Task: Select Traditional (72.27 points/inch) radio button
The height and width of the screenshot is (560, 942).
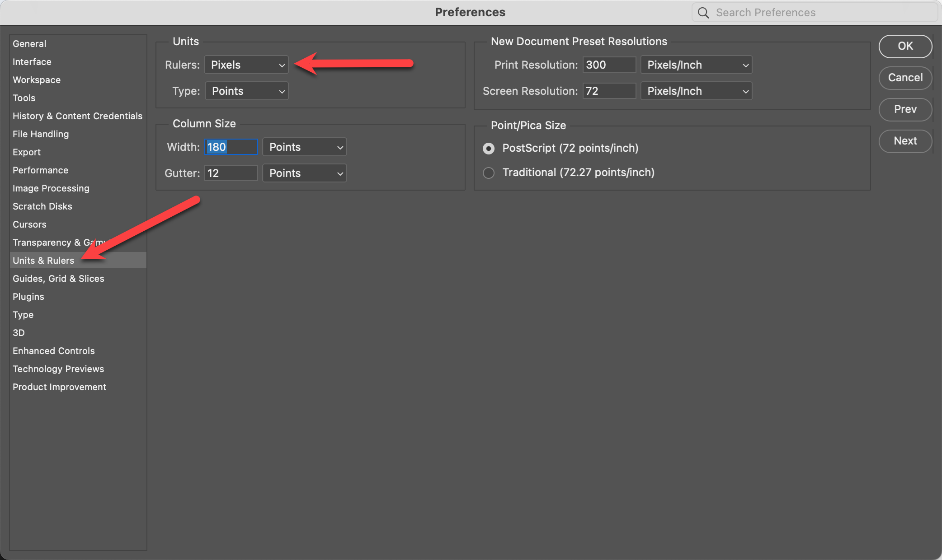Action: [489, 173]
